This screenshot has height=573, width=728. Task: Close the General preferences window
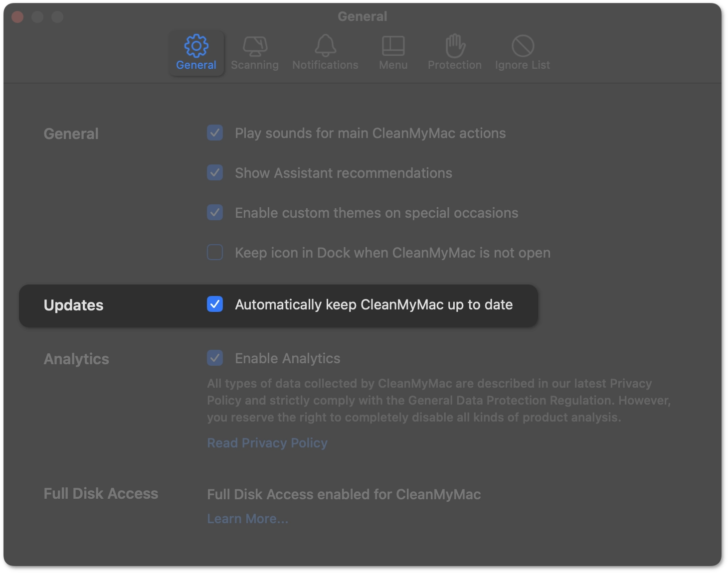coord(17,17)
